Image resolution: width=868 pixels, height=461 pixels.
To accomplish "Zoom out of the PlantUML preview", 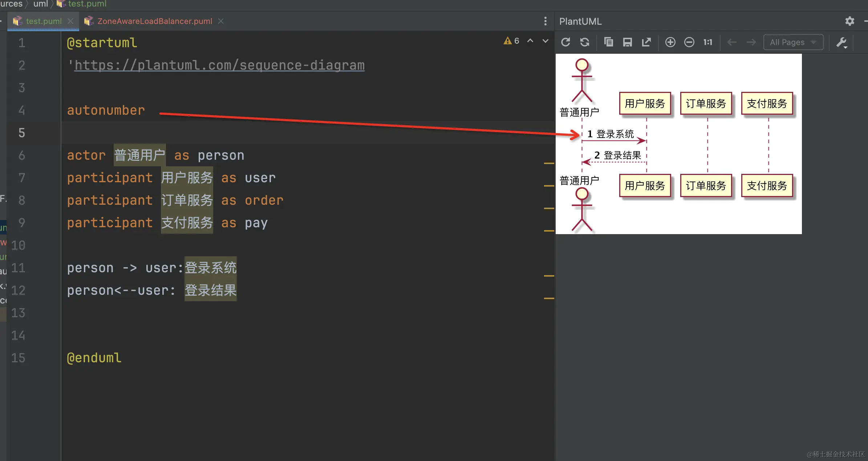I will pyautogui.click(x=689, y=42).
